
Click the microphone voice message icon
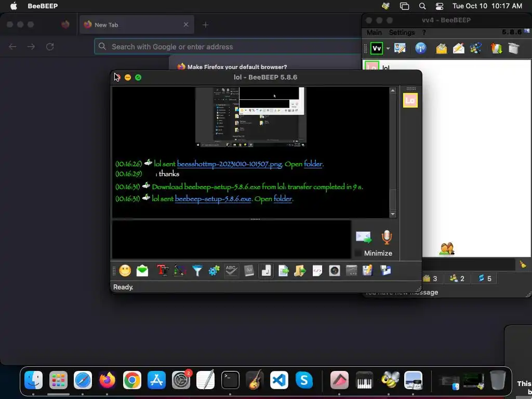point(387,237)
